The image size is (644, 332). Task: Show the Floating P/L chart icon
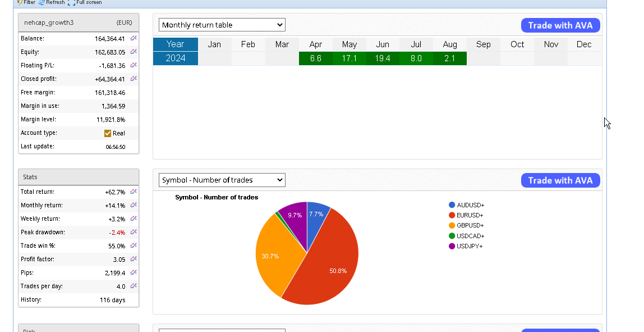(134, 65)
